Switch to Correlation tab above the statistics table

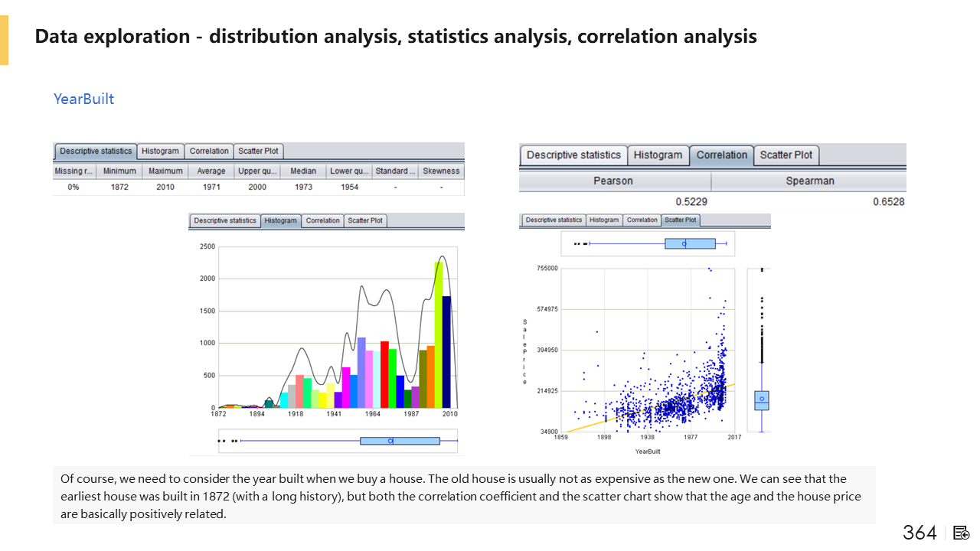point(209,152)
